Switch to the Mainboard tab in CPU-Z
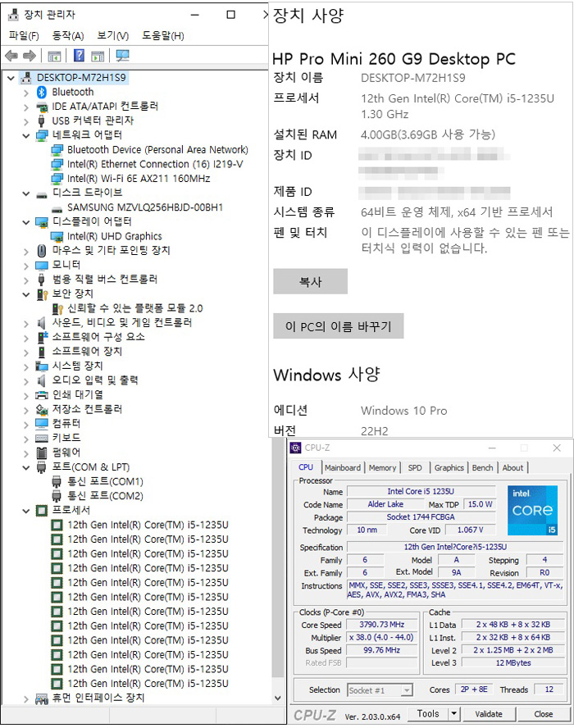 [343, 468]
